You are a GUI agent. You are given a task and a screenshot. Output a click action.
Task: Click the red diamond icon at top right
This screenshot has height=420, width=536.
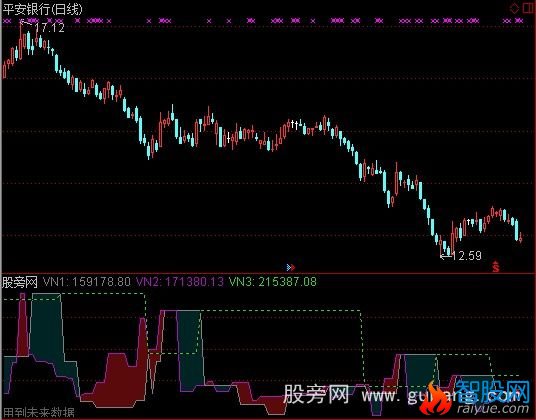[x=514, y=8]
